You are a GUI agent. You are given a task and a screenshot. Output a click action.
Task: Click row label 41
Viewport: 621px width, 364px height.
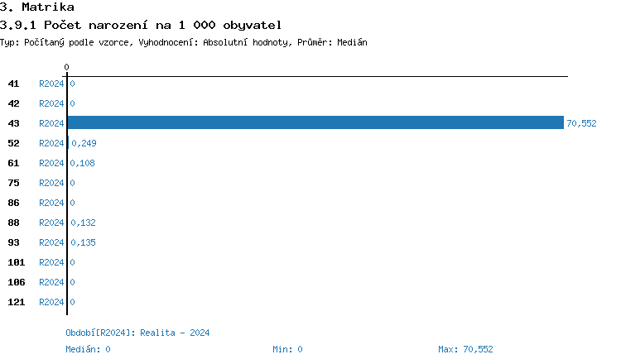coord(14,84)
